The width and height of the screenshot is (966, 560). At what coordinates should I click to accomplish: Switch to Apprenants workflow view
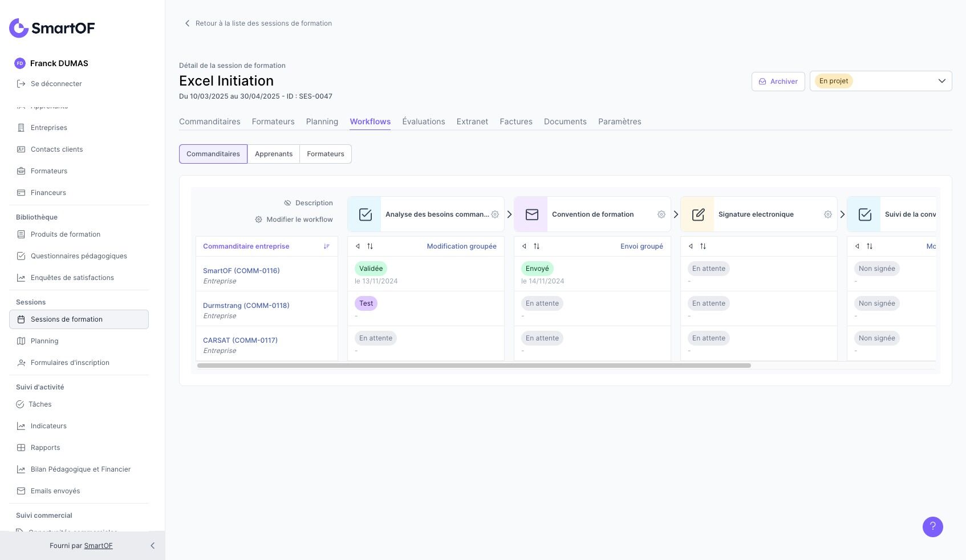click(x=274, y=154)
